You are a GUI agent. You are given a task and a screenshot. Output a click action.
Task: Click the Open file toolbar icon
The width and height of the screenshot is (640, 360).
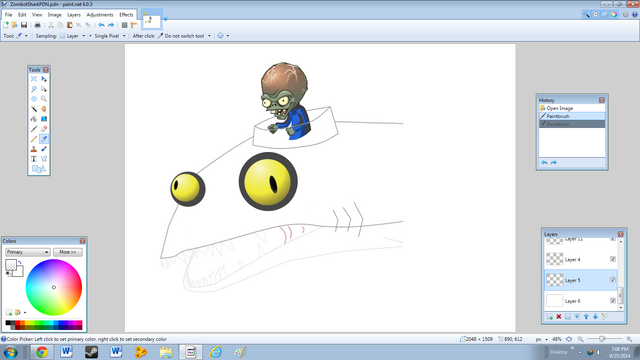[14, 25]
